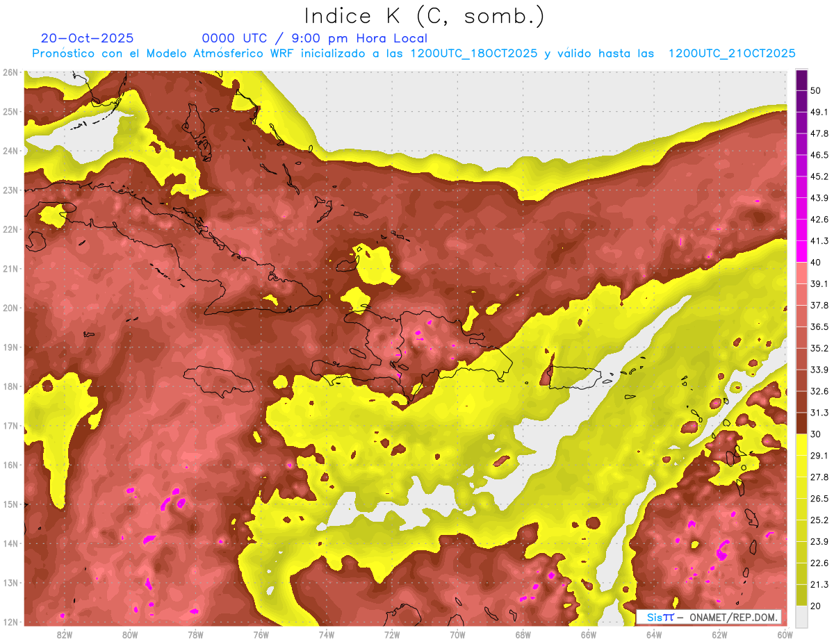Click the 12N latitude tick label
Image resolution: width=834 pixels, height=644 pixels.
coord(10,622)
